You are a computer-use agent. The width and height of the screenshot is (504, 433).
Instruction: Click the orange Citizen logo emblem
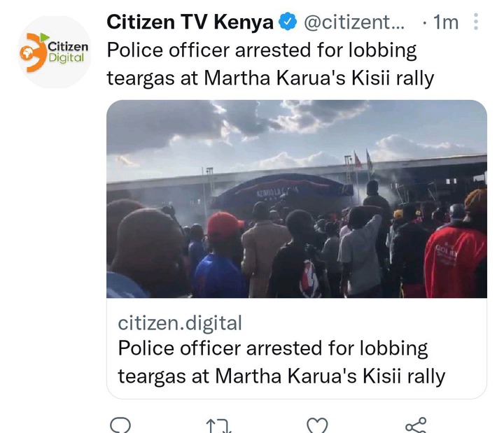click(x=34, y=52)
